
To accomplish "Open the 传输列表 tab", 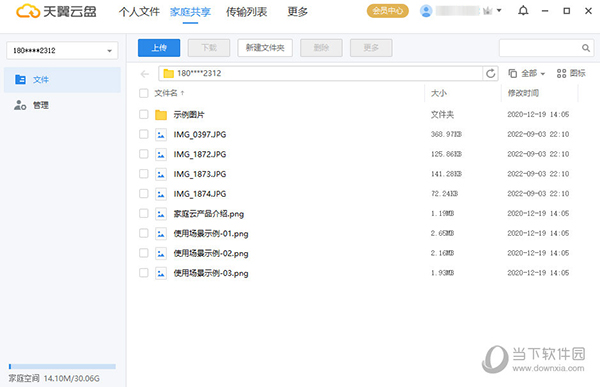I will (x=246, y=12).
